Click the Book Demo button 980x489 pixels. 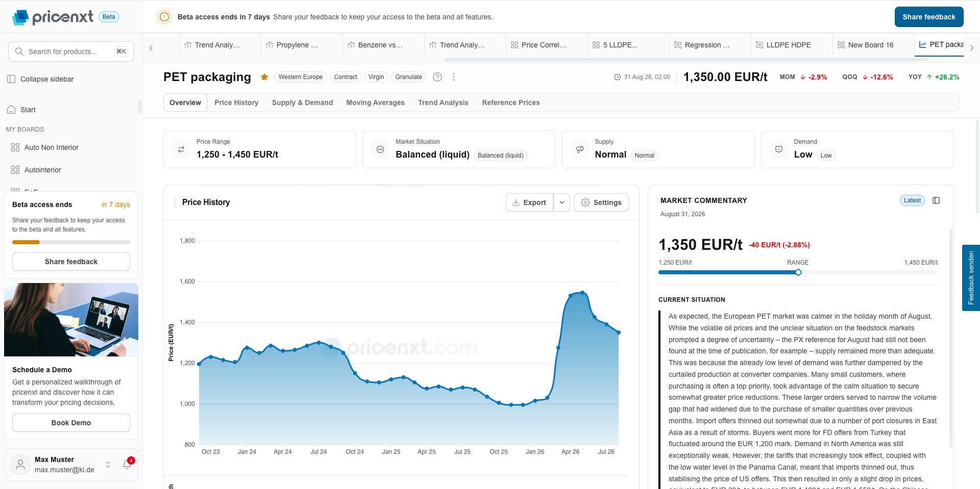pos(71,423)
